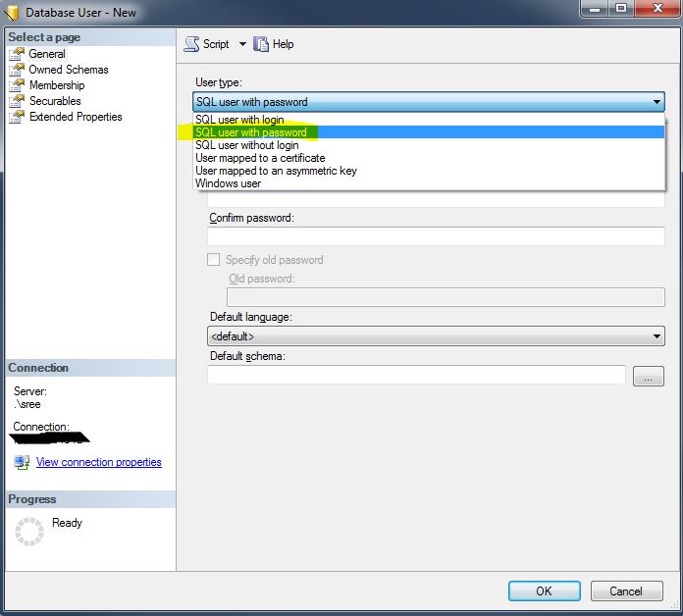Click the Securables page icon
Screen dimensions: 683x616
(17, 101)
